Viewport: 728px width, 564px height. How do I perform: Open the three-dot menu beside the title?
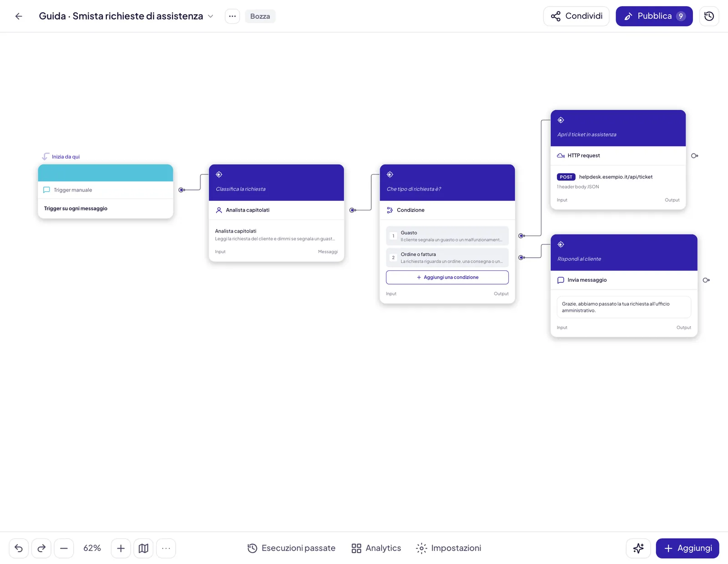pos(233,16)
